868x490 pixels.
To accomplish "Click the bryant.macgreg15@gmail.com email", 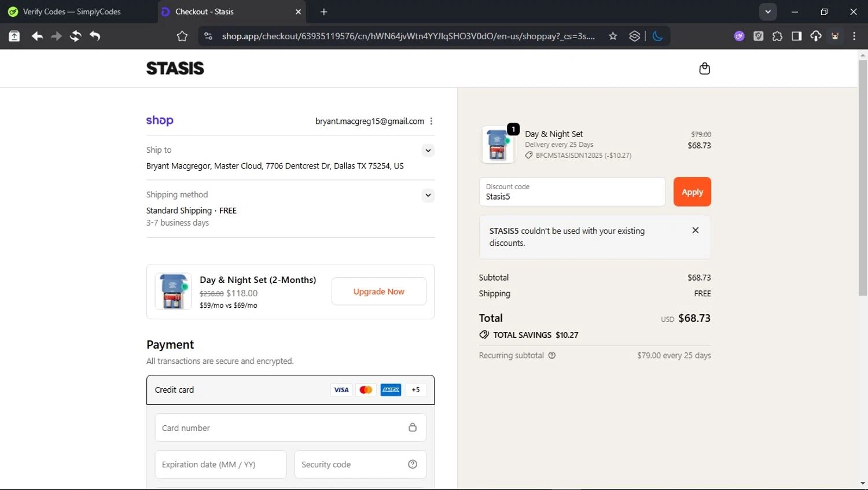I will [370, 121].
